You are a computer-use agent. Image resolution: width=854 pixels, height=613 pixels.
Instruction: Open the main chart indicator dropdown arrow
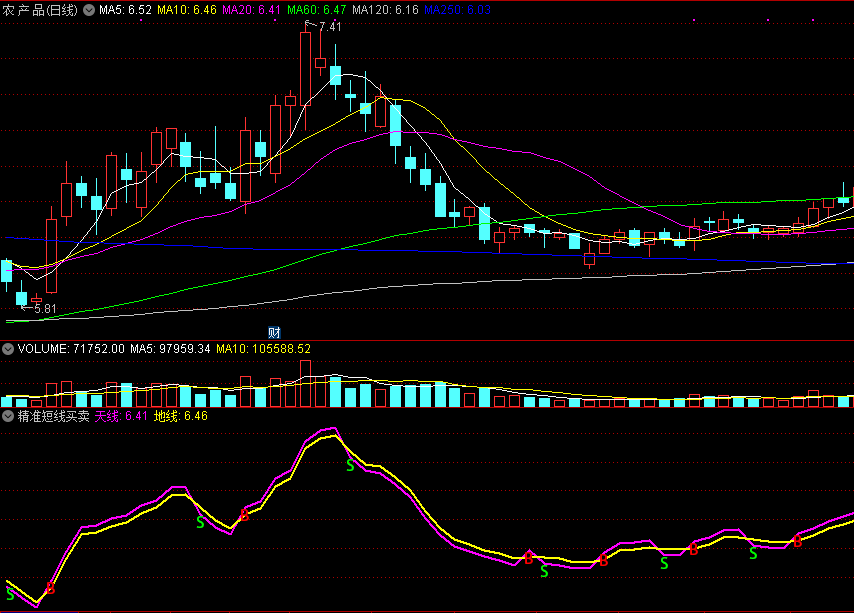click(x=89, y=10)
